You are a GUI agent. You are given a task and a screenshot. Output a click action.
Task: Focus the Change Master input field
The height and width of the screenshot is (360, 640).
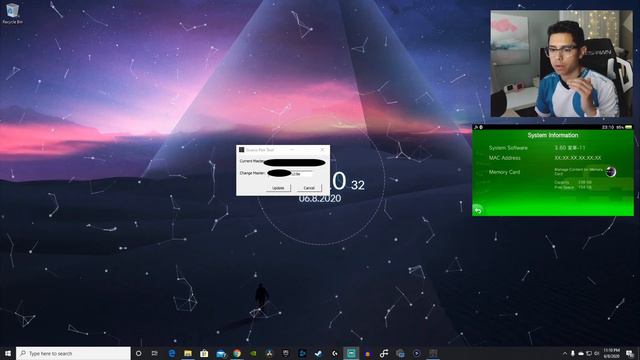(x=290, y=173)
